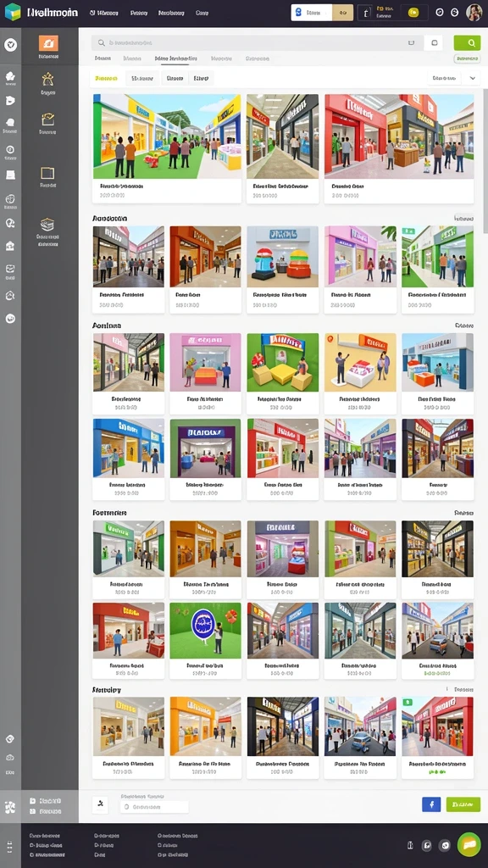Open the book stack icon in side panel
Screen dimensions: 488x868
pos(47,224)
